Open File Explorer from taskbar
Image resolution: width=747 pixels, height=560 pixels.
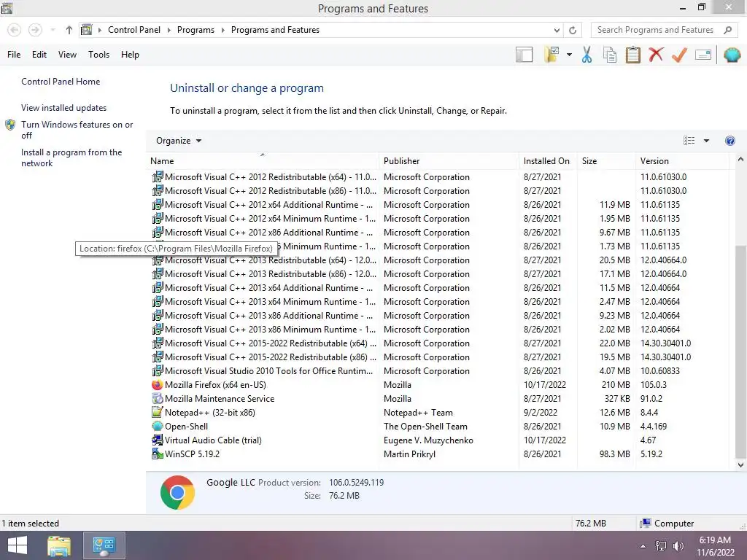59,545
